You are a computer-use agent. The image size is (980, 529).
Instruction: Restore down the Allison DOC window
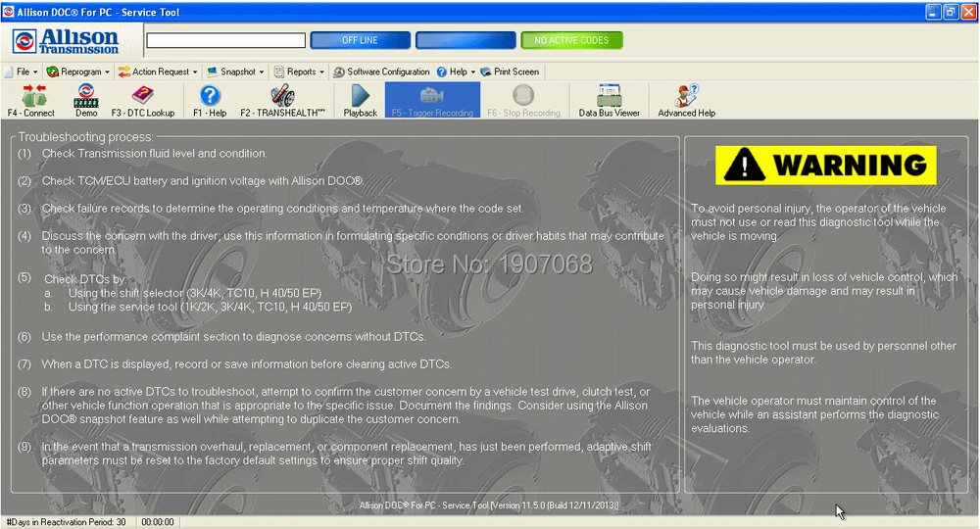click(951, 13)
